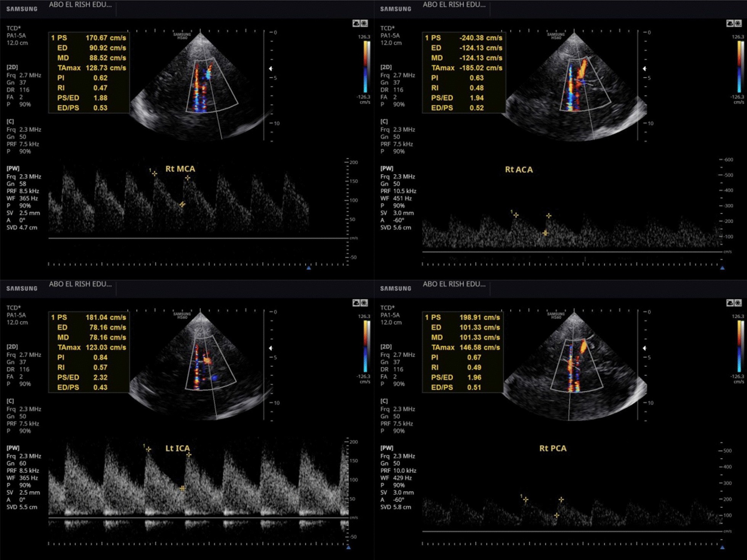Click 'WF 429 Hz' in the Rt PCA PW settings
This screenshot has width=747, height=560.
pos(396,478)
